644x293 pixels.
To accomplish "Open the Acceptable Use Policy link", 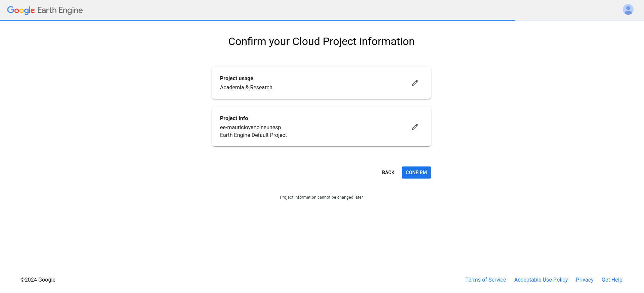I will coord(541,280).
